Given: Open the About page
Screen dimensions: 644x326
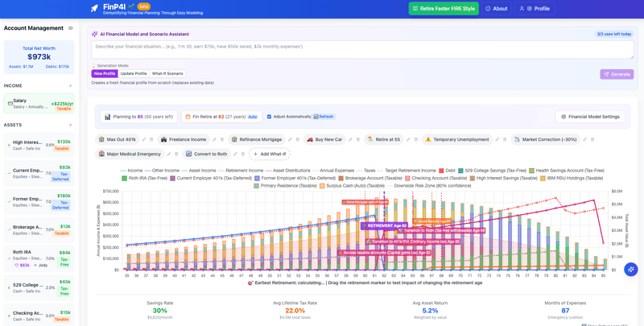Looking at the screenshot, I should pyautogui.click(x=496, y=9).
